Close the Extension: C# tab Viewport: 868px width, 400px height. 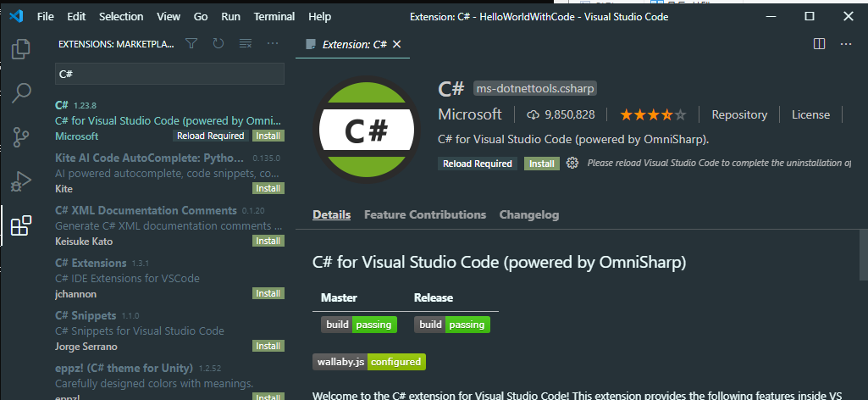396,44
